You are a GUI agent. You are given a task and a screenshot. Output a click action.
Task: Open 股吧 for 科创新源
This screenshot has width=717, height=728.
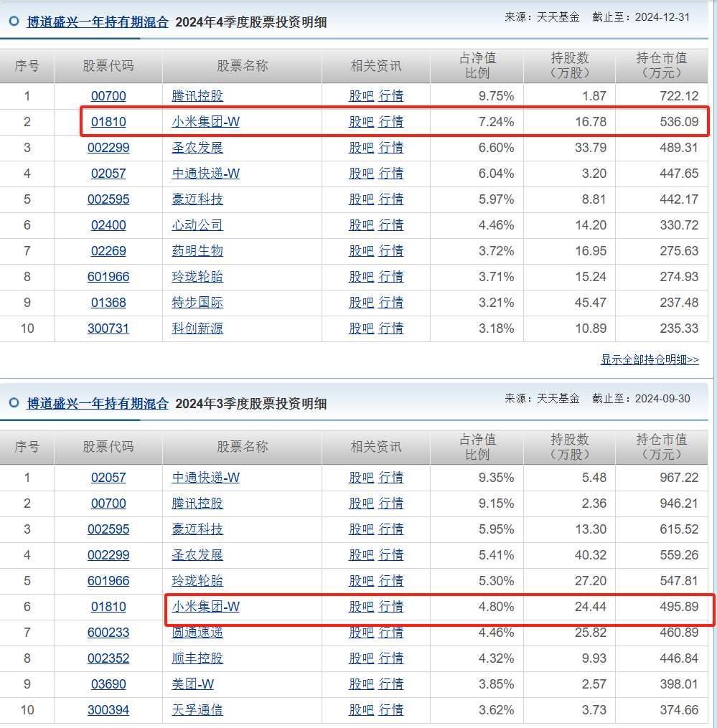pyautogui.click(x=361, y=328)
